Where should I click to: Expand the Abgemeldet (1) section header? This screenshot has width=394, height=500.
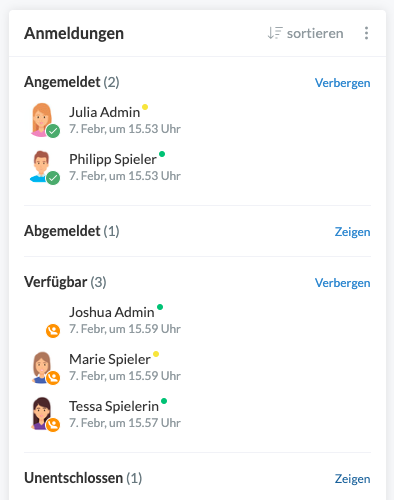(x=72, y=231)
